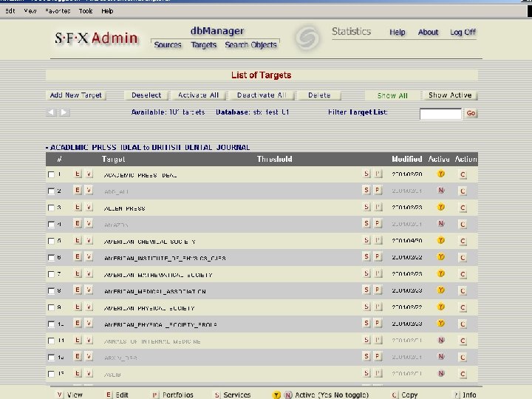Edit the AMERICAN_MEDICAL_ASSOCIATION target
Screen dimensions: 532x399
[x=78, y=290]
